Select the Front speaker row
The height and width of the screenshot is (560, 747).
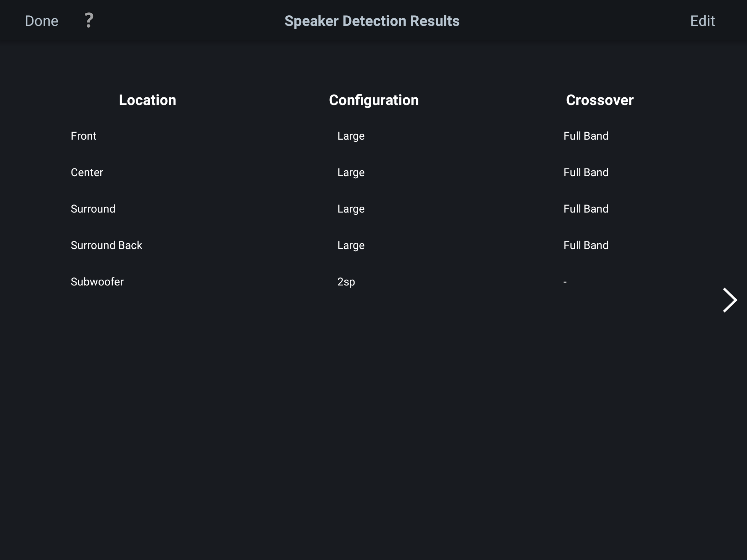[84, 136]
